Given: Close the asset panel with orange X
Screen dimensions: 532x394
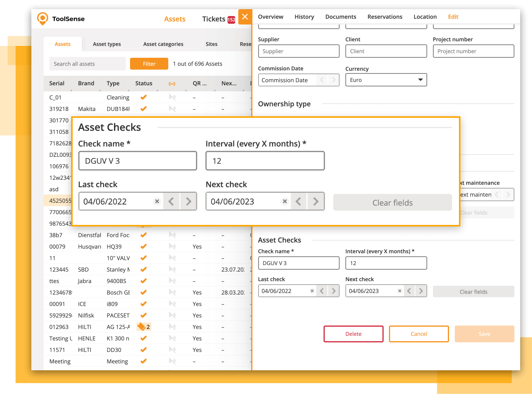Looking at the screenshot, I should (245, 17).
